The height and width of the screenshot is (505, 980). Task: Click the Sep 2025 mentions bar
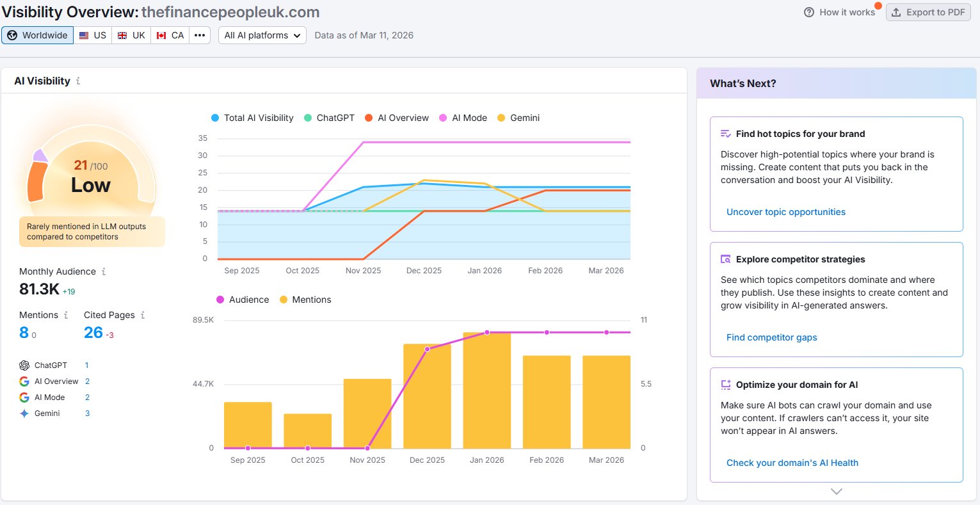(x=248, y=425)
